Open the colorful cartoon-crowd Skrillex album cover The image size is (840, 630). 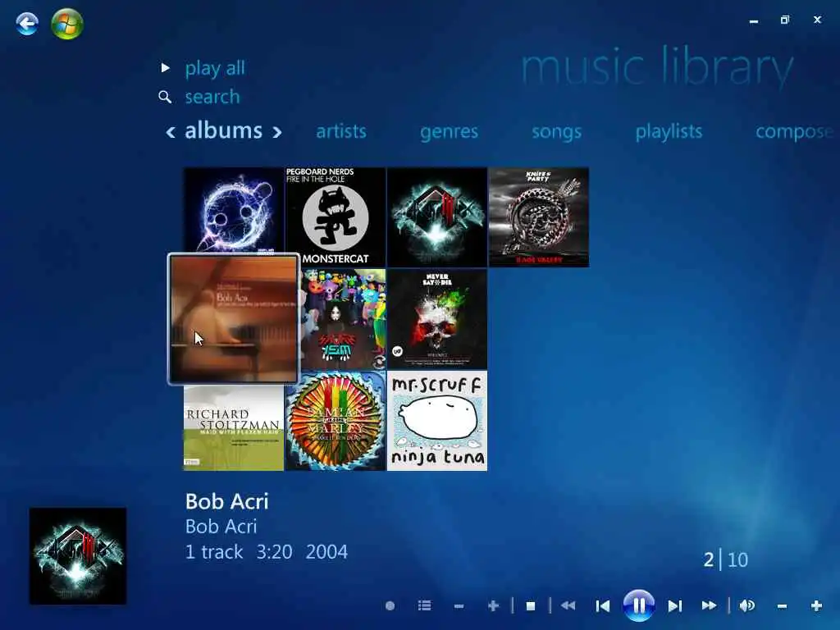pos(343,319)
